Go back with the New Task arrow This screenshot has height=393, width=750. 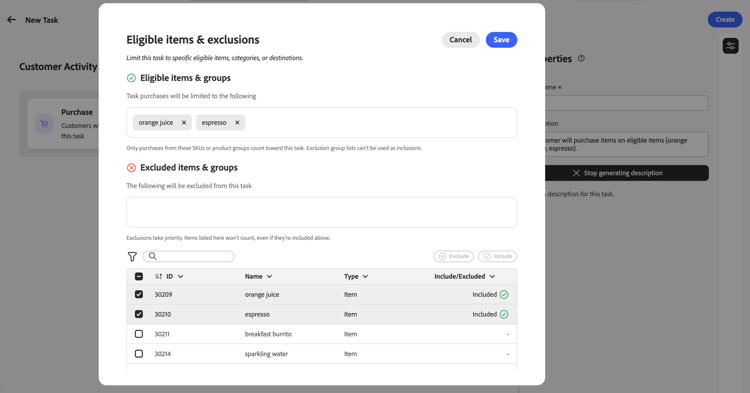point(11,20)
